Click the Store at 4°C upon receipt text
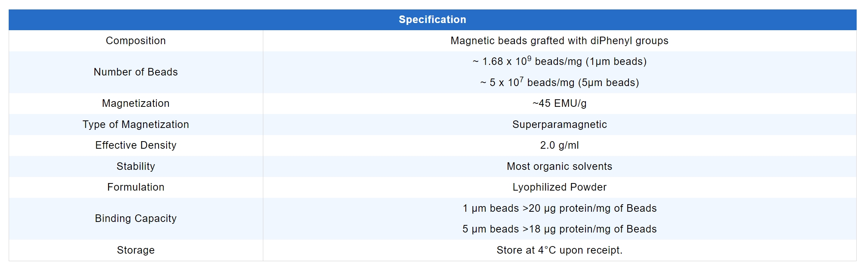This screenshot has width=868, height=271. (x=559, y=250)
